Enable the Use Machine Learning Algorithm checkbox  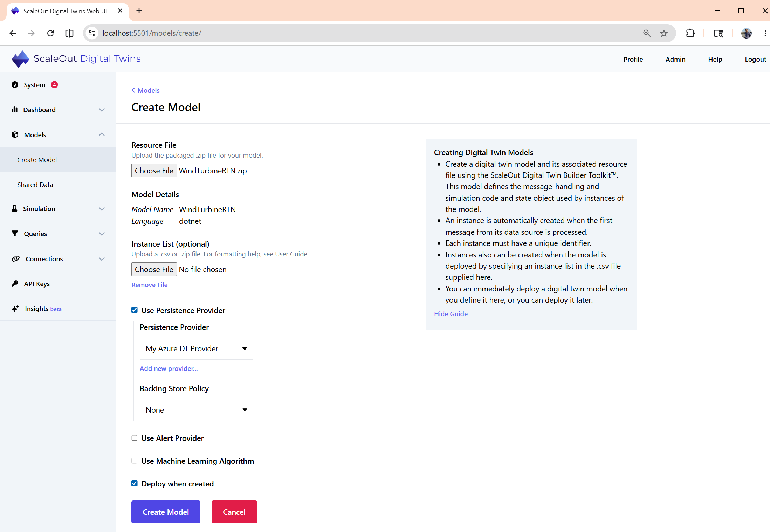pyautogui.click(x=135, y=461)
